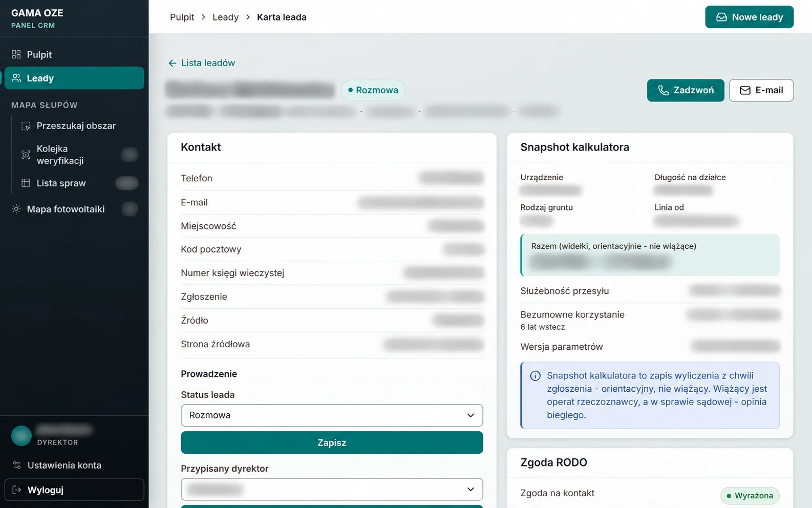
Task: Click the Rozmowa status badge
Action: click(x=373, y=90)
